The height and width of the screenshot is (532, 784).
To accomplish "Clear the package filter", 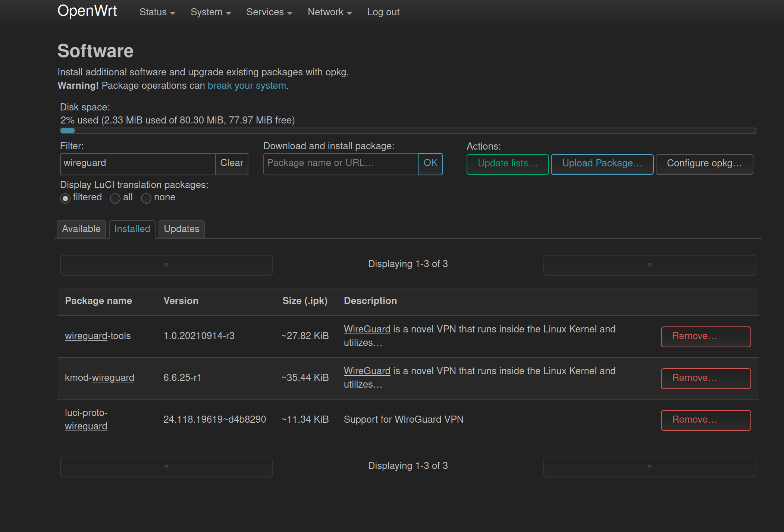I will coord(232,164).
